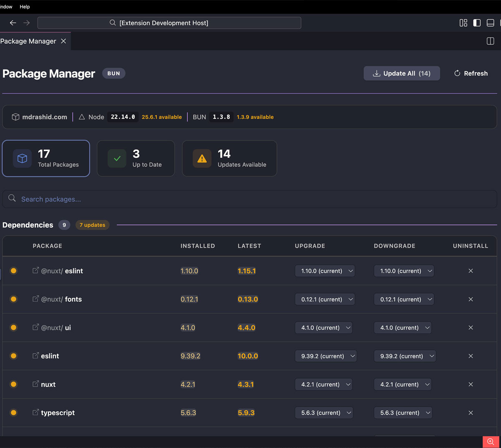Select the Package Manager tab
This screenshot has height=448, width=501.
[x=28, y=41]
